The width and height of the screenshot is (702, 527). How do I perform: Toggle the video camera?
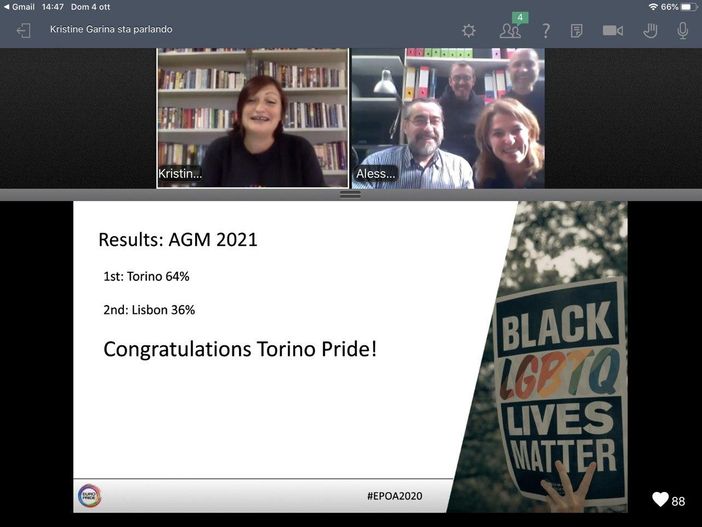(x=613, y=31)
